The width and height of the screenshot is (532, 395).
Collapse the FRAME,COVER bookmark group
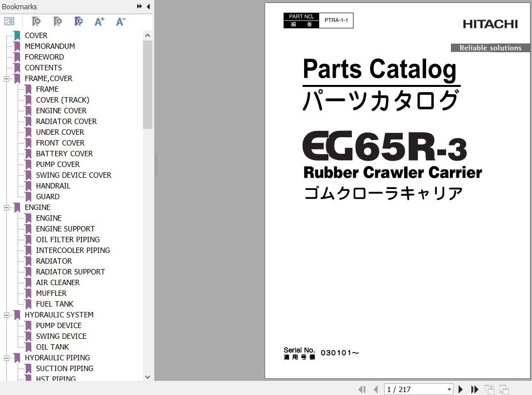[7, 79]
